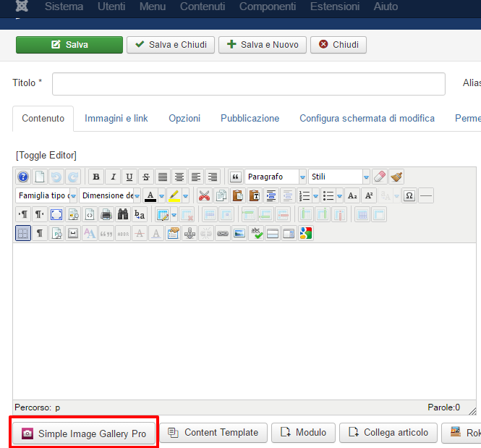
Task: Expand the insert table dropdown arrow
Action: pyautogui.click(x=174, y=214)
